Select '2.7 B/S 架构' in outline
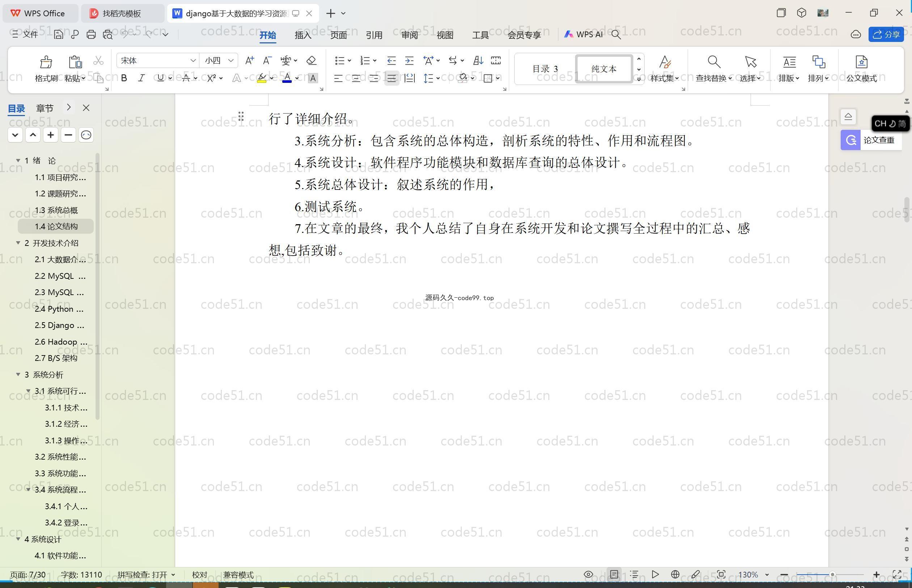The image size is (912, 588). tap(56, 358)
